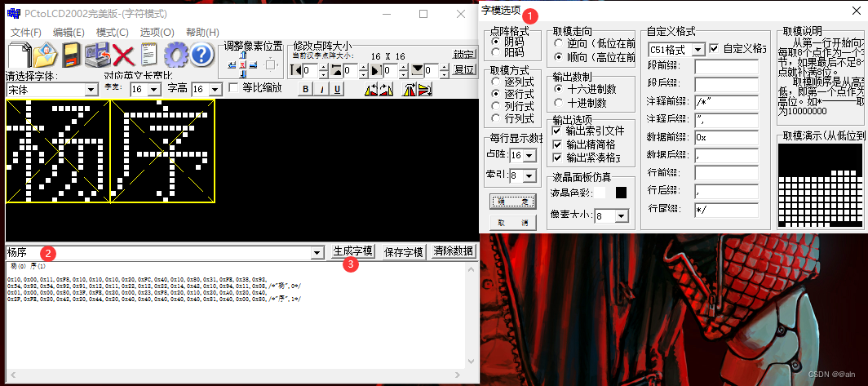Click the bottom margin resize icon
868x386 pixels.
[418, 70]
